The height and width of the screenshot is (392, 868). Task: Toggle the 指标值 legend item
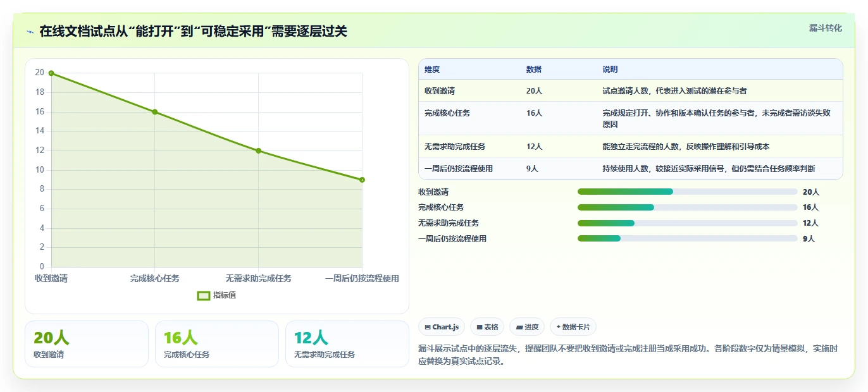click(217, 295)
